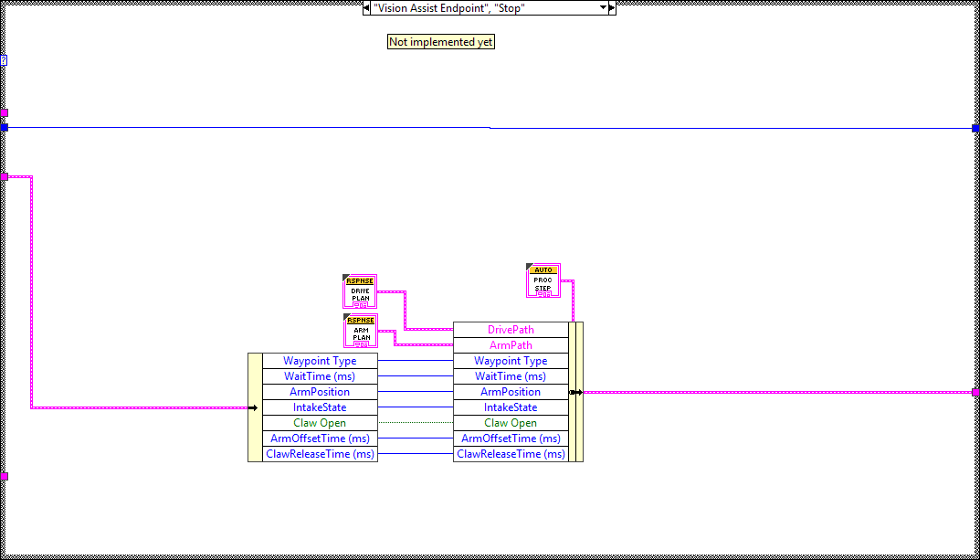980x560 pixels.
Task: Click ArmPosition in the unbundle node
Action: pyautogui.click(x=320, y=391)
